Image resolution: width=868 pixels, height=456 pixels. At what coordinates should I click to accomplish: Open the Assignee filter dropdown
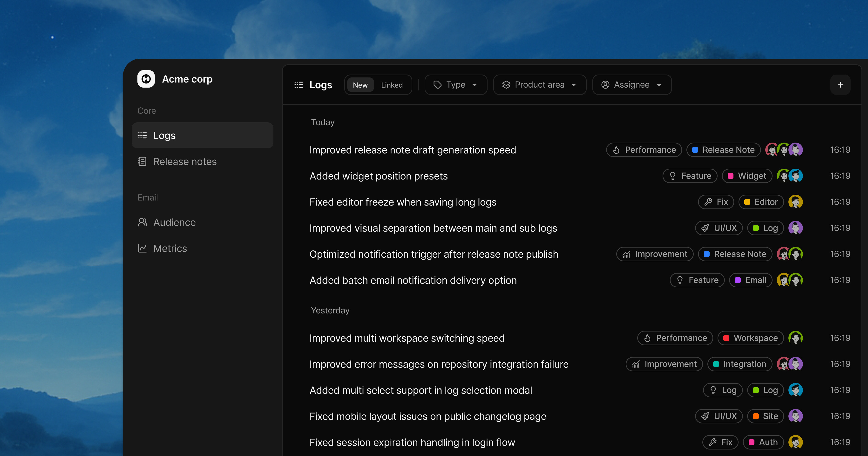point(632,85)
